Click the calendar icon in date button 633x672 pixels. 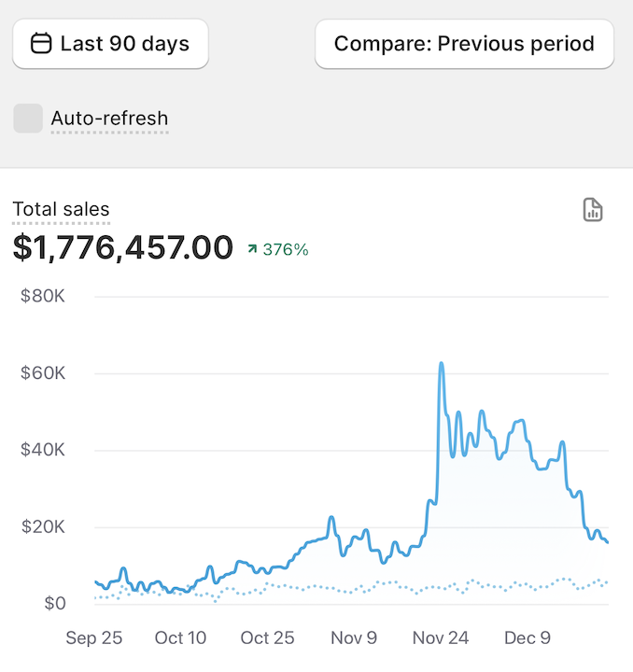(x=41, y=44)
